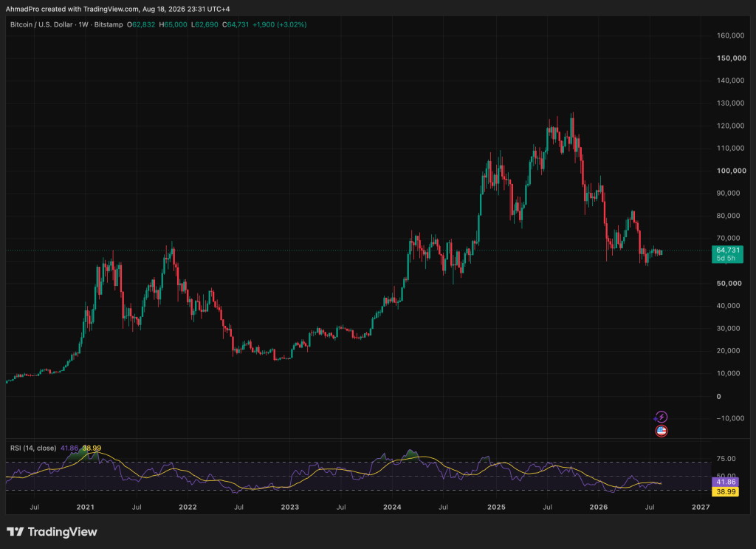Click the 2024 label on time axis
This screenshot has width=756, height=549.
coord(392,507)
